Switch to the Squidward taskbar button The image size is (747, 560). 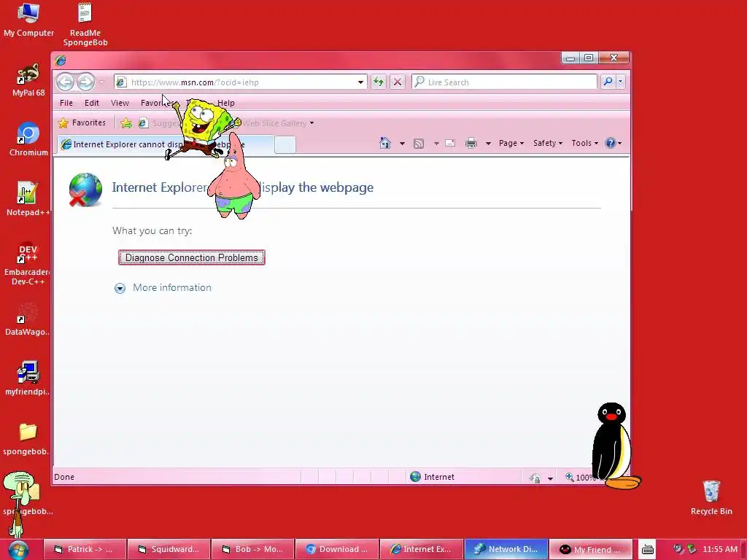click(169, 549)
